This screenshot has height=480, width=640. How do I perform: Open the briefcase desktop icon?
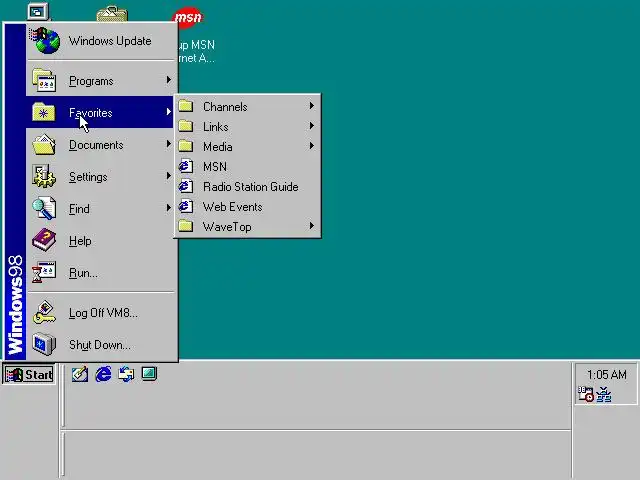[112, 14]
